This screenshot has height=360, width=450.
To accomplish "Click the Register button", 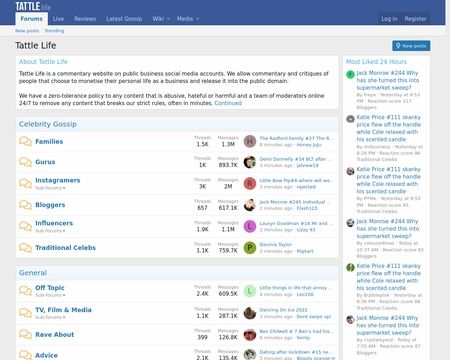I will pyautogui.click(x=415, y=19).
